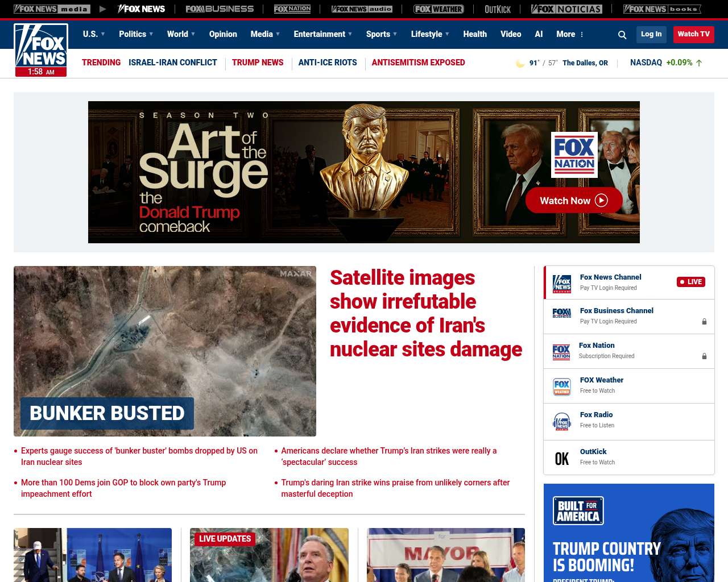Click the OutKick OK icon
The height and width of the screenshot is (582, 728).
pyautogui.click(x=562, y=459)
